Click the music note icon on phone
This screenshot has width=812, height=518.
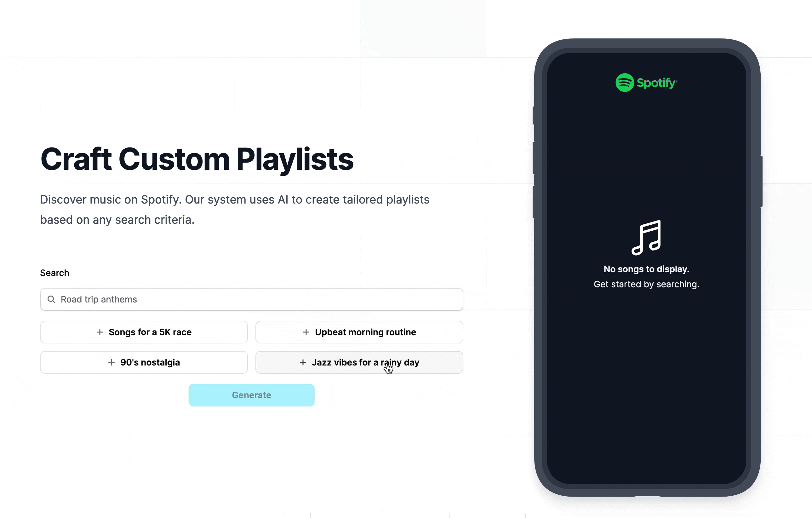(x=646, y=236)
